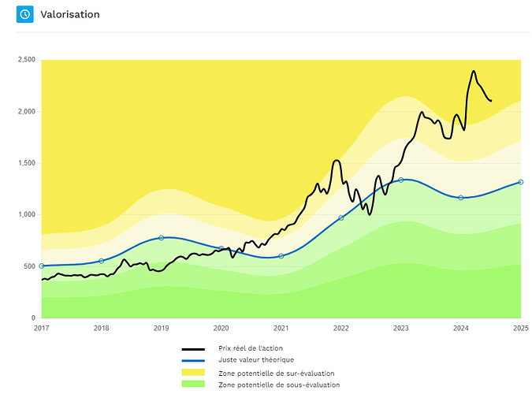Image resolution: width=532 pixels, height=394 pixels.
Task: Select the 2021 fair value data point
Action: [281, 256]
